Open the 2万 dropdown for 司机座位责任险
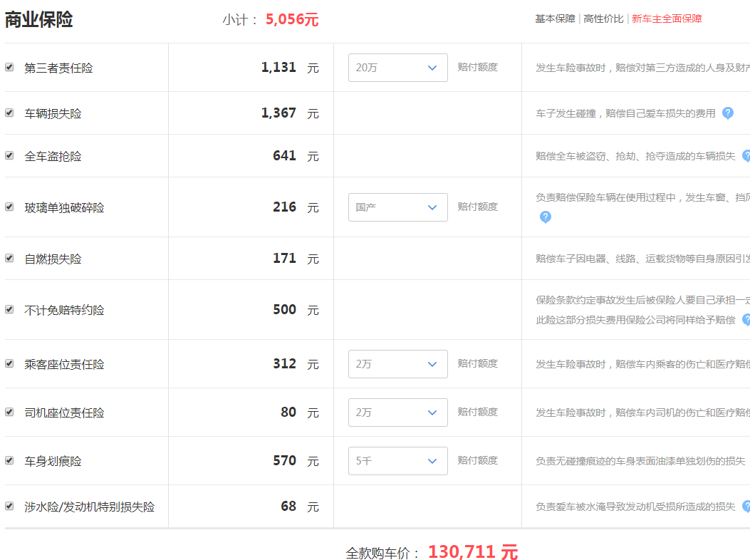The image size is (750, 560). (x=398, y=412)
